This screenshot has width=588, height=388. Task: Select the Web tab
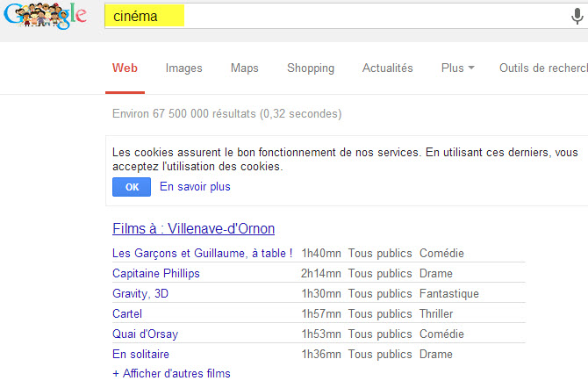125,68
